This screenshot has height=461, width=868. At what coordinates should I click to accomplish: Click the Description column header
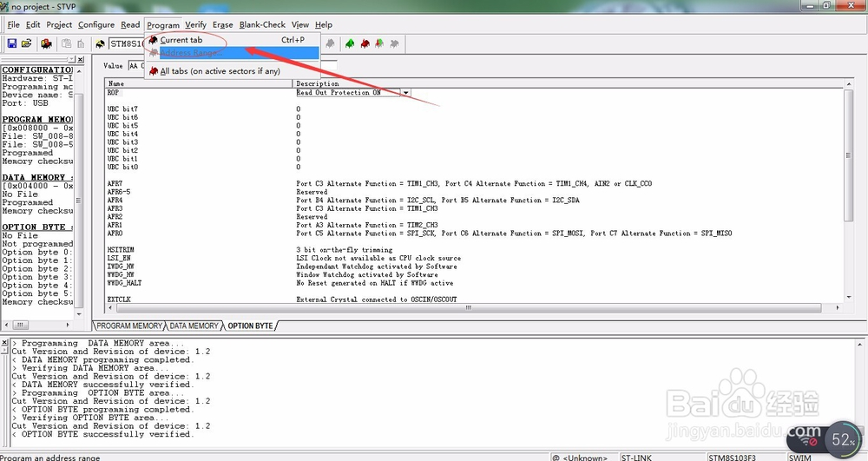point(568,83)
